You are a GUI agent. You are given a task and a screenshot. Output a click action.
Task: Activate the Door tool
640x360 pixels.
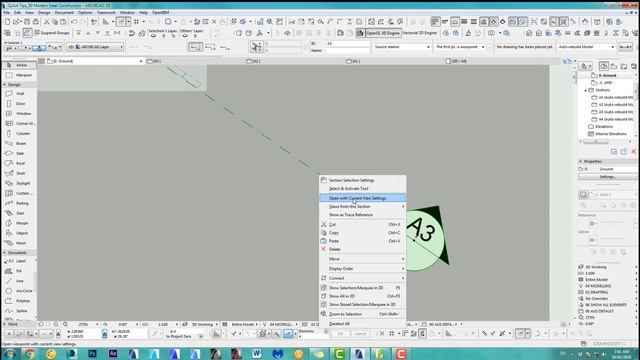click(19, 104)
